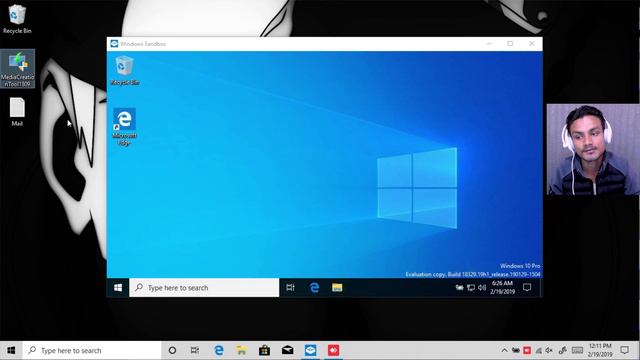The image size is (640, 360).
Task: Click host taskbar search box
Action: point(92,351)
